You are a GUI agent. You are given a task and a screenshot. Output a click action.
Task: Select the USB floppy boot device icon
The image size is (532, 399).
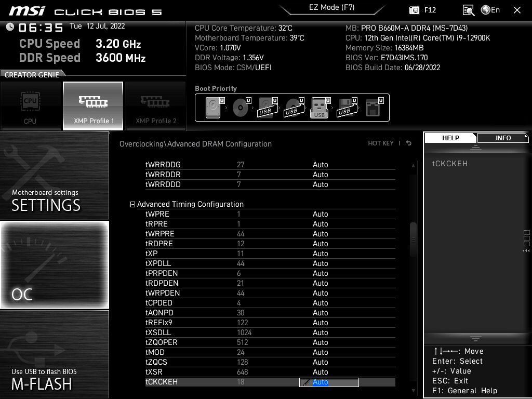(x=347, y=108)
